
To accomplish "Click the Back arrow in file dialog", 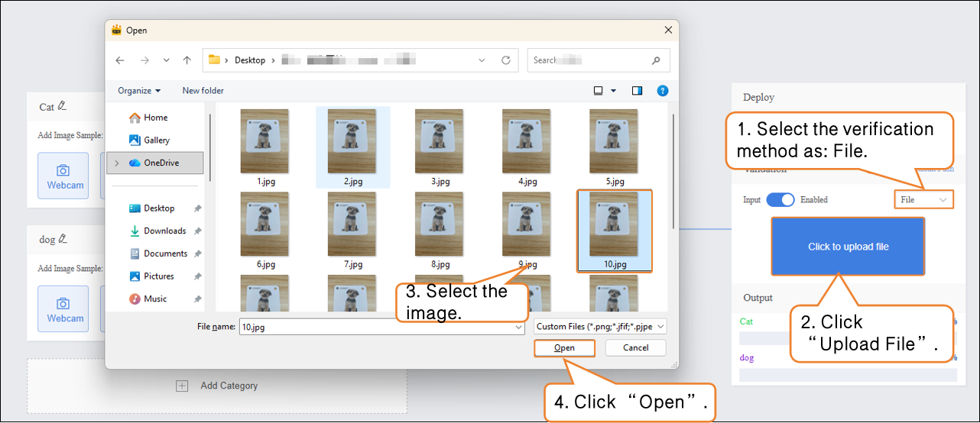I will (120, 60).
